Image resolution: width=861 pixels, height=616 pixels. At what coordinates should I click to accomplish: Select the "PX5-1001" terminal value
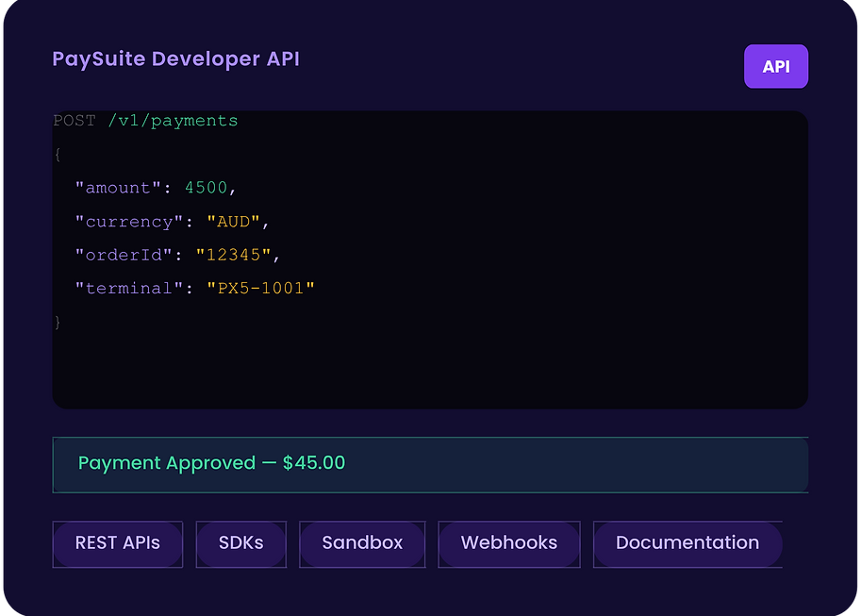261,289
